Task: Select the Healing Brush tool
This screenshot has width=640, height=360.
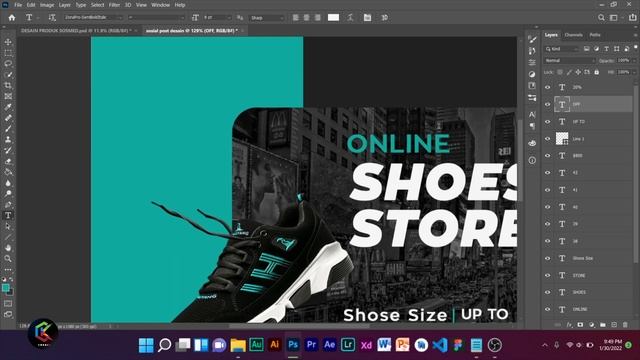Action: (x=8, y=118)
